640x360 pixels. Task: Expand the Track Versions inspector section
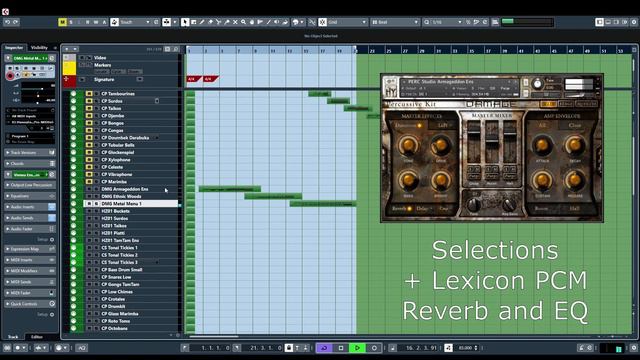(30, 153)
